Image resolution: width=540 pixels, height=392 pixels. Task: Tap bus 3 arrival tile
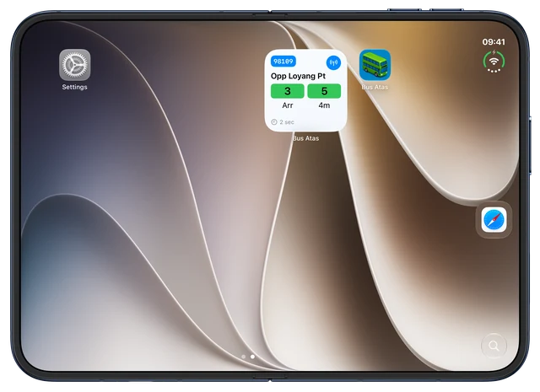[287, 91]
